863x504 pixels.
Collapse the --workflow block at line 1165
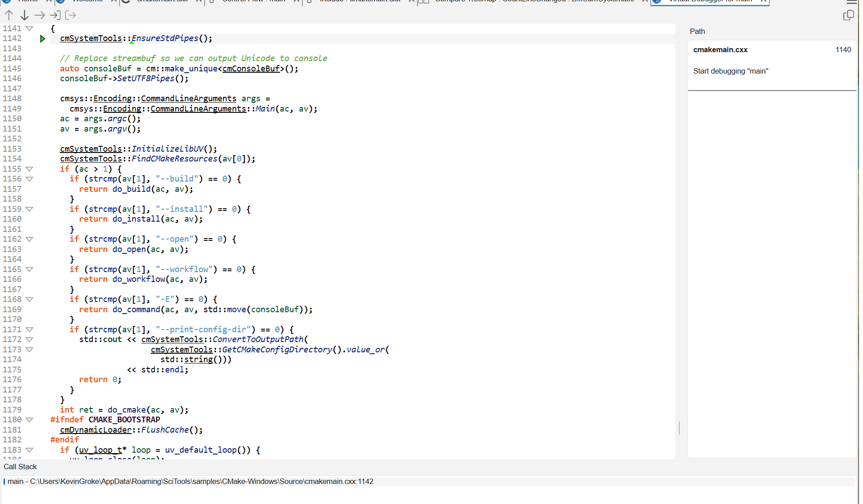point(29,269)
